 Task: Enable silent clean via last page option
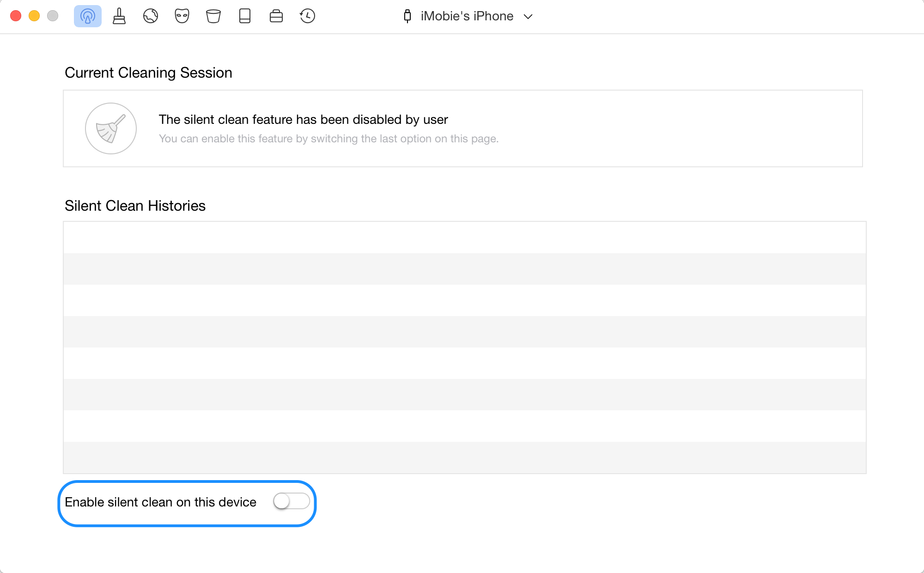(291, 501)
